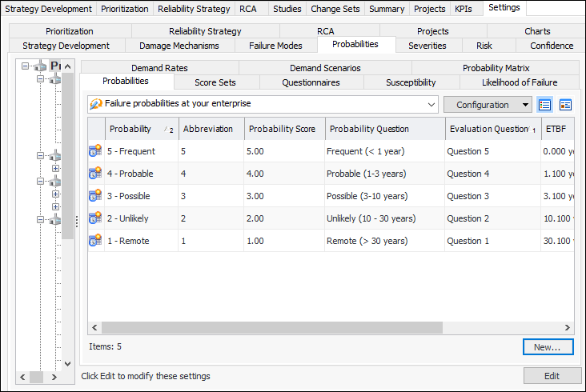Image resolution: width=586 pixels, height=392 pixels.
Task: Click the root node icon in tree
Action: tap(41, 66)
